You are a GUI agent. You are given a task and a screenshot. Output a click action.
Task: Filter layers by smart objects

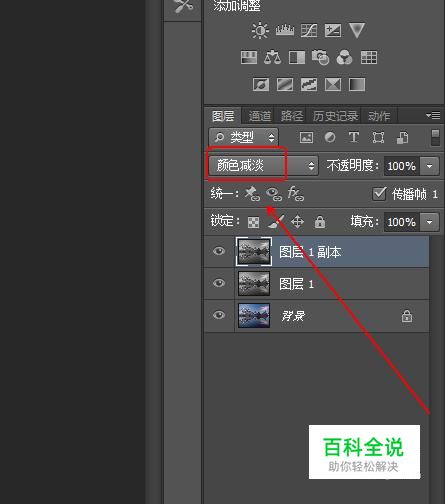coord(402,137)
